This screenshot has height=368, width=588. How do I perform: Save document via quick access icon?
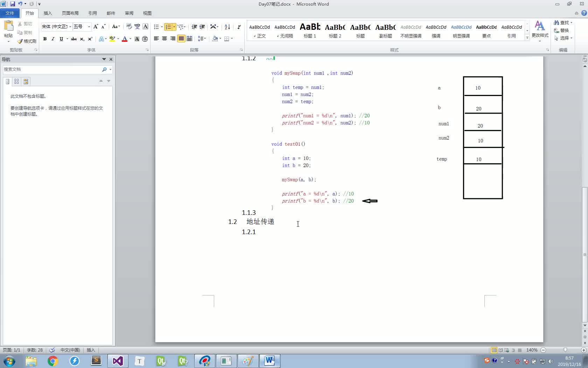coord(13,4)
